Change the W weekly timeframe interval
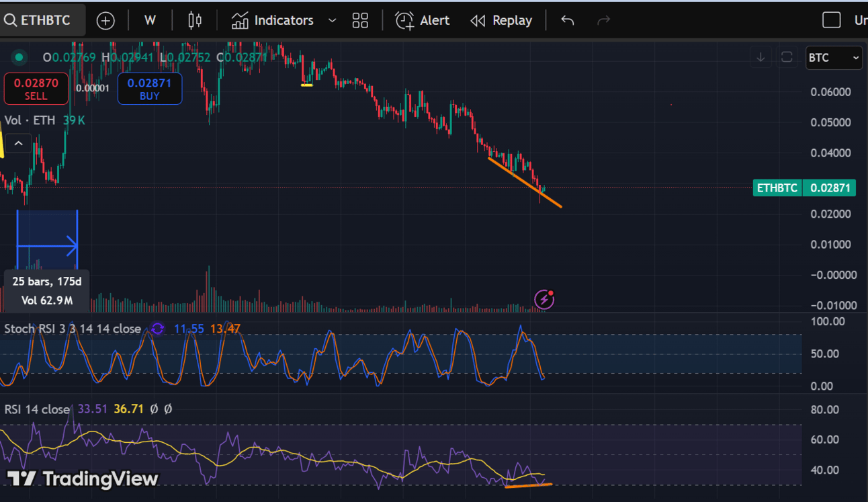 pos(150,21)
